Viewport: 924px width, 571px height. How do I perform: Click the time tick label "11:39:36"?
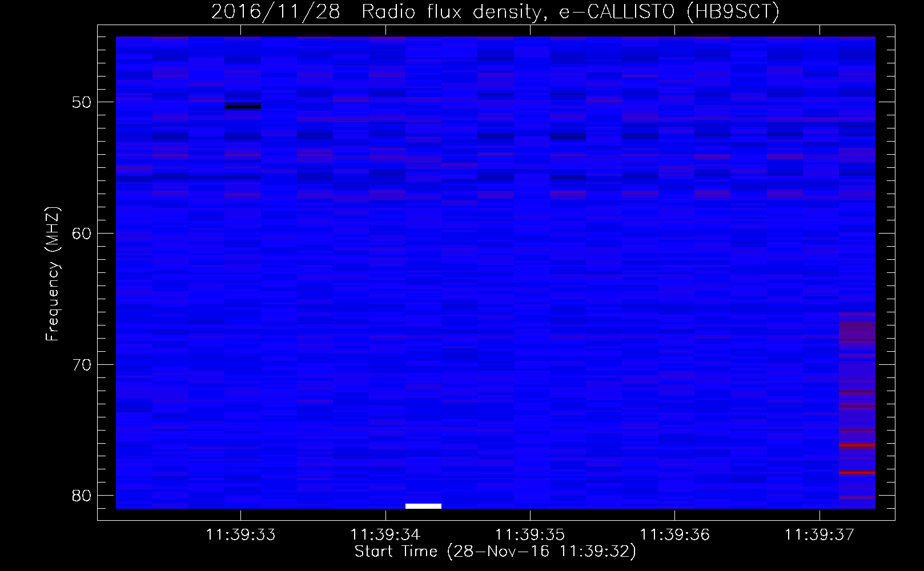point(675,535)
